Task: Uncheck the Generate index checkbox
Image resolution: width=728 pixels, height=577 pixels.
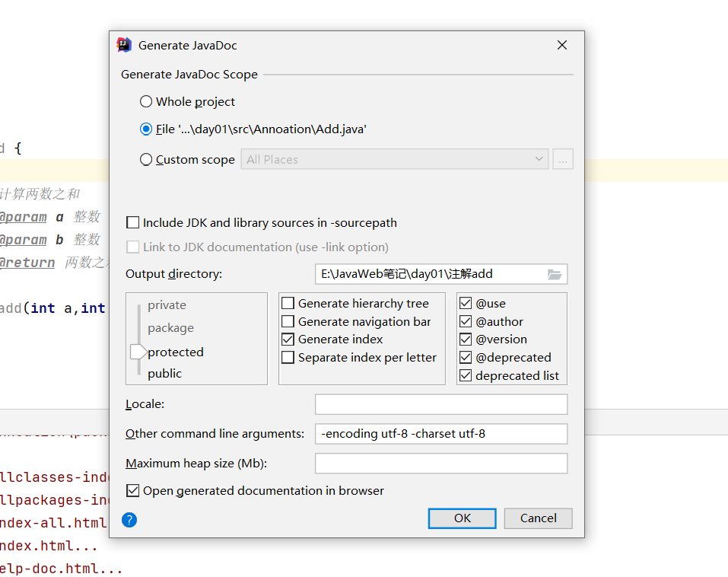Action: pyautogui.click(x=288, y=340)
